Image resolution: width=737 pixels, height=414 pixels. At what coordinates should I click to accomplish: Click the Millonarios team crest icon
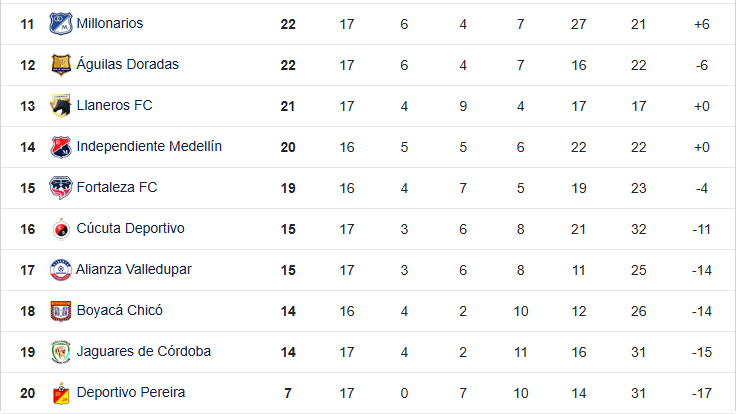tap(61, 23)
